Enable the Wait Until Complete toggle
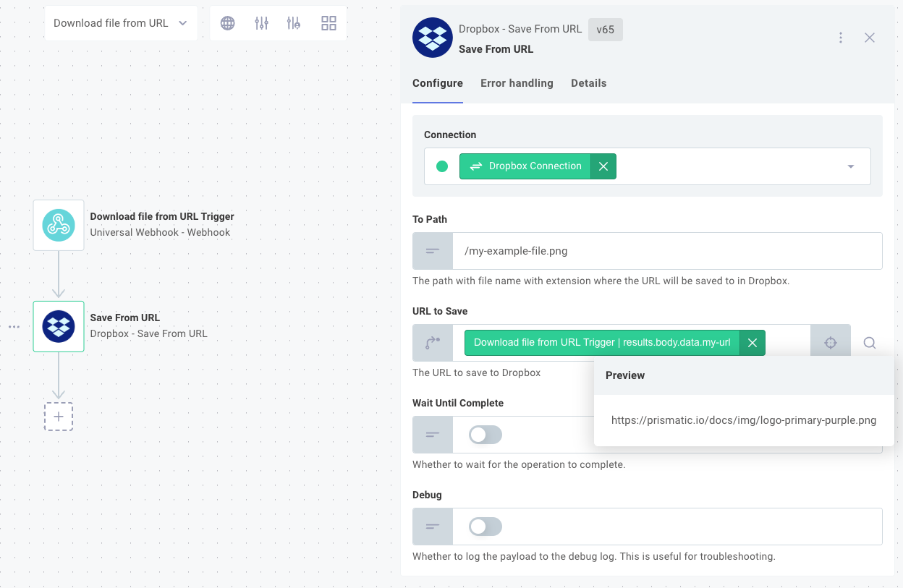Screen dimensions: 903x588 tap(484, 434)
